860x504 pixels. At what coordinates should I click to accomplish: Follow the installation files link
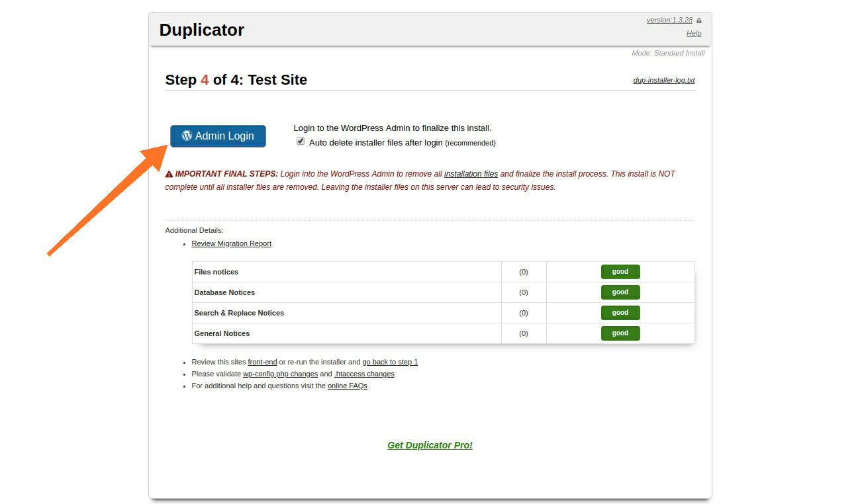click(471, 174)
